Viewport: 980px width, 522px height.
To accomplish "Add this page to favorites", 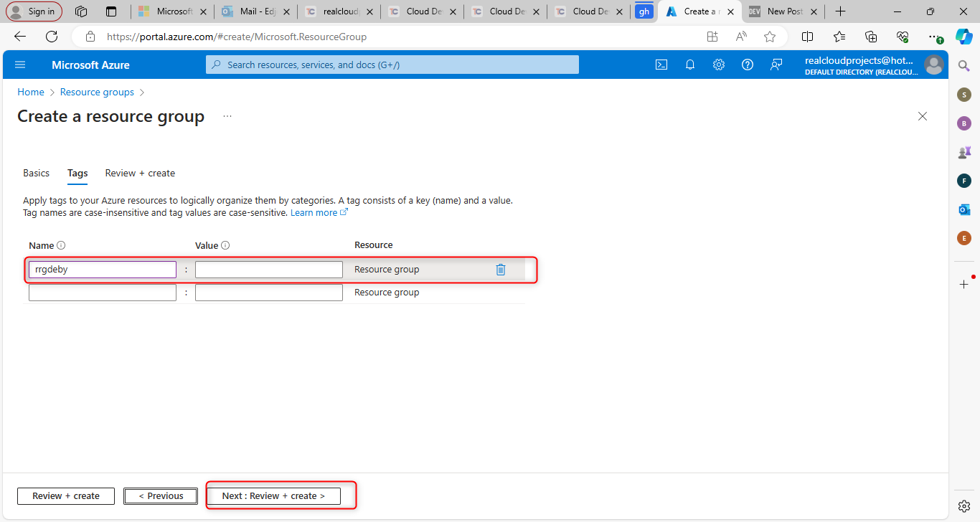I will pyautogui.click(x=770, y=37).
